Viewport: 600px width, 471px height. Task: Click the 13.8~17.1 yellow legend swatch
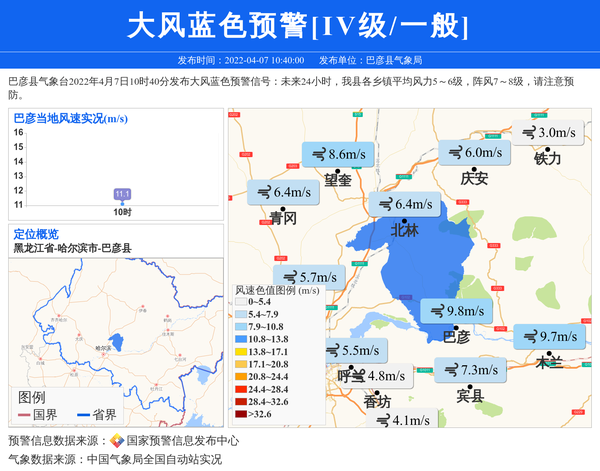[241, 352]
